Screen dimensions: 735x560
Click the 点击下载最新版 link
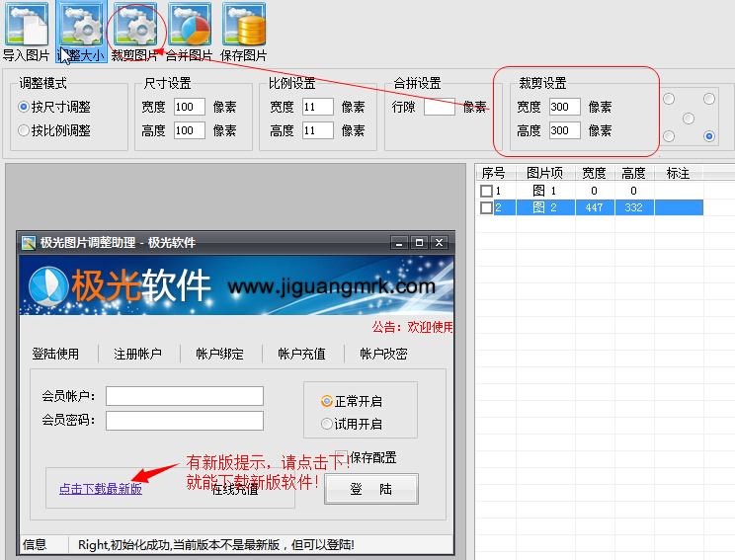pos(101,489)
